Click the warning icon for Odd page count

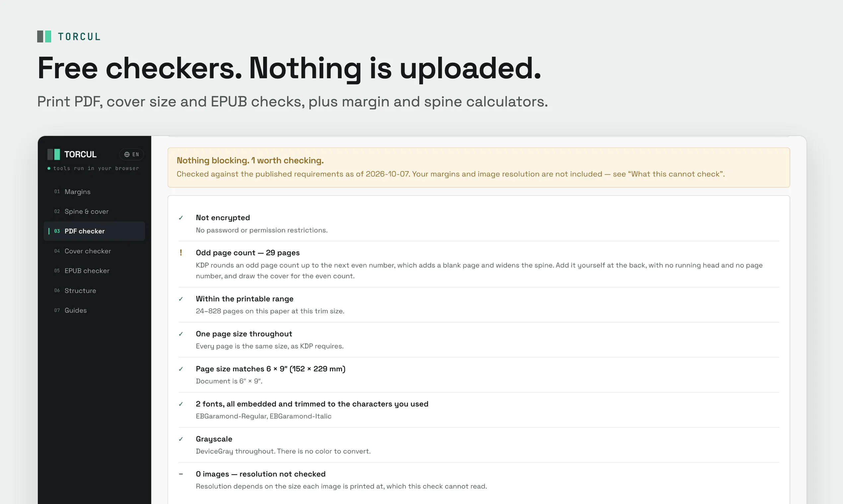point(181,253)
